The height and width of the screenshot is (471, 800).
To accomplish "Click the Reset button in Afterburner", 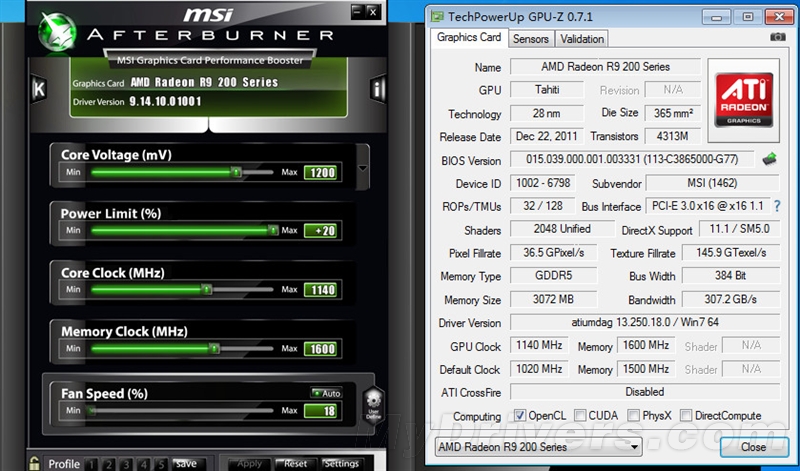I will click(x=295, y=463).
